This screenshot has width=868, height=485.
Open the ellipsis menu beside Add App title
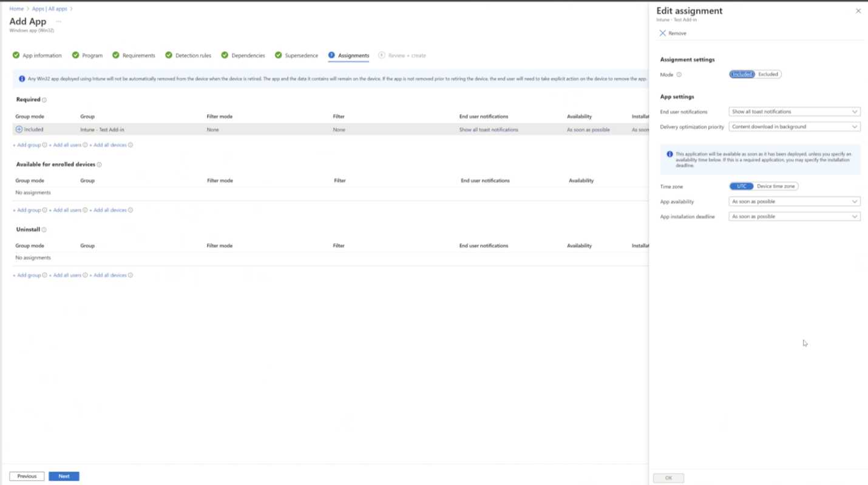coord(59,22)
